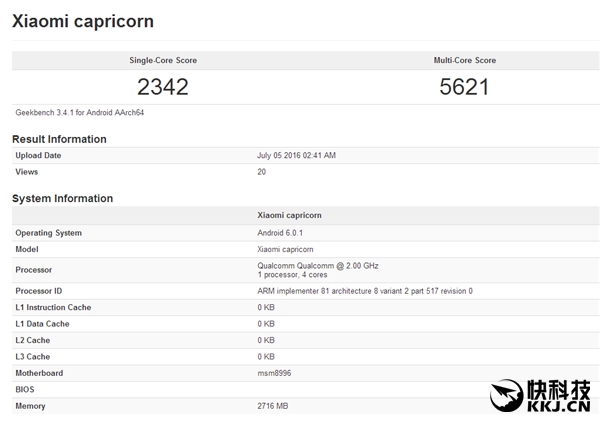Click the Processor ID value text
Image resolution: width=600 pixels, height=422 pixels.
(x=365, y=290)
